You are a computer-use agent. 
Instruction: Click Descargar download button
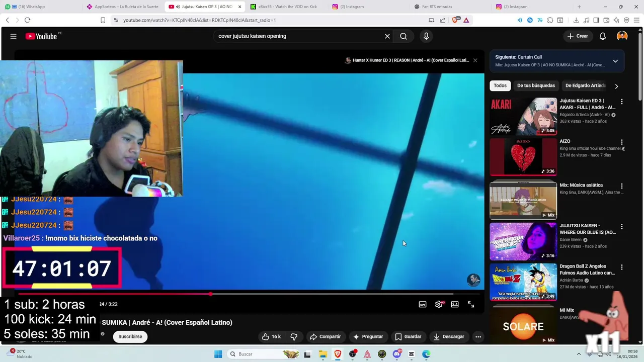point(449,337)
